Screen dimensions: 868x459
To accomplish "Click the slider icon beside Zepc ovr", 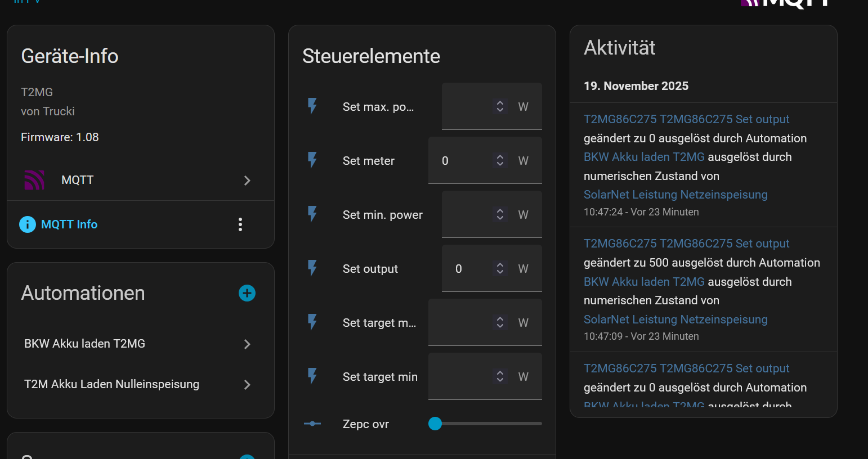I will [312, 424].
